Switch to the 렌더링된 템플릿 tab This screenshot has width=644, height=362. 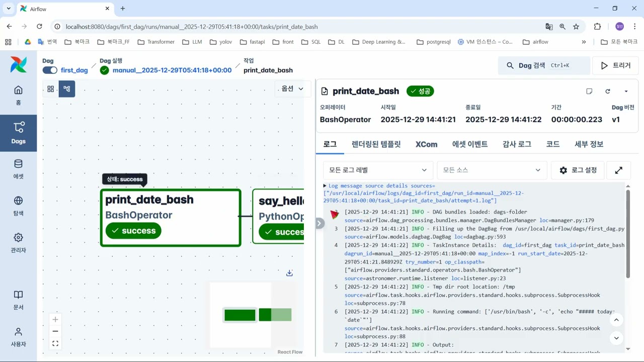[376, 144]
